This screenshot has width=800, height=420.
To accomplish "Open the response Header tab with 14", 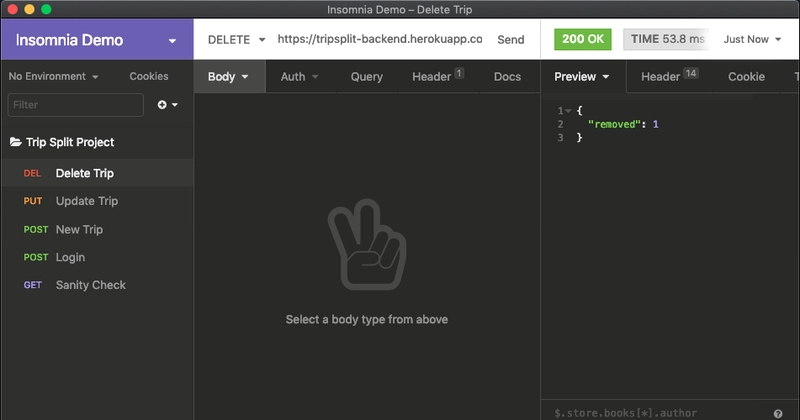I will [669, 77].
